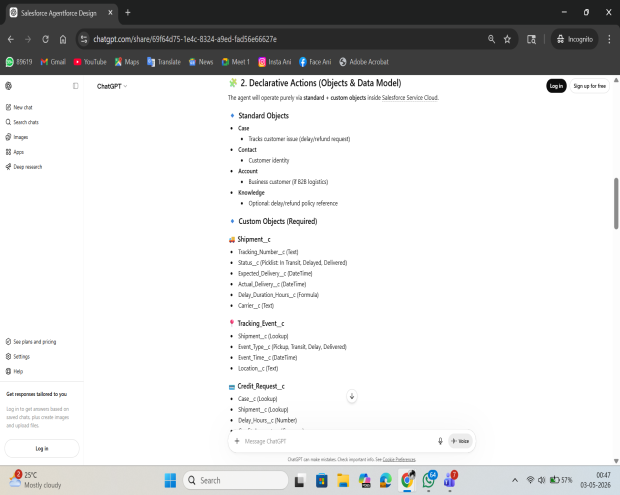Screen dimensions: 620x495
Task: Open Apps in sidebar
Action: [15, 152]
